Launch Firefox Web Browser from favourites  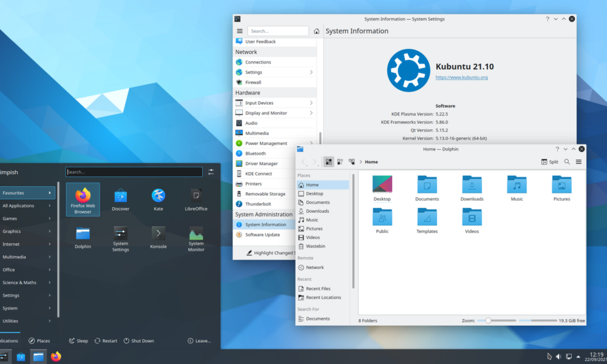tap(83, 200)
